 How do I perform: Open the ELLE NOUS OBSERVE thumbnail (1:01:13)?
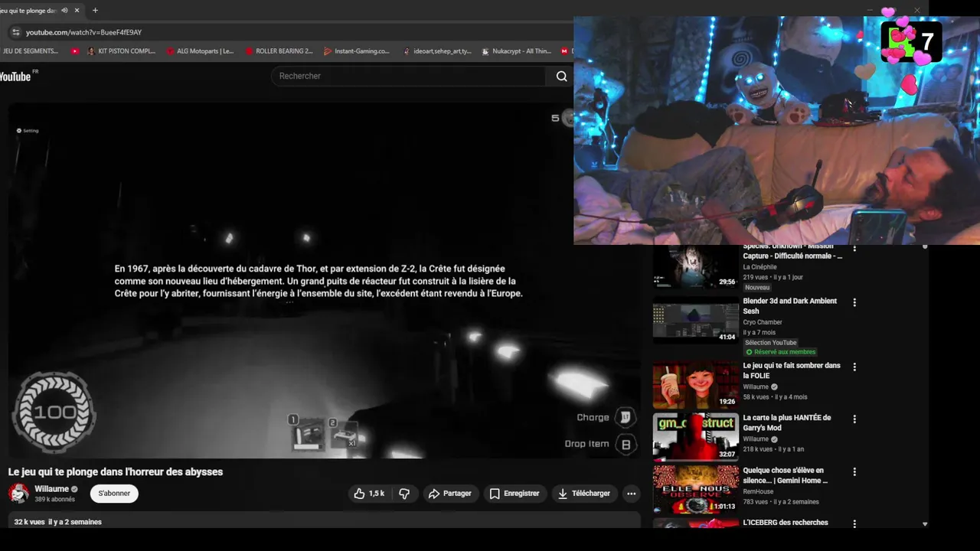(x=695, y=489)
